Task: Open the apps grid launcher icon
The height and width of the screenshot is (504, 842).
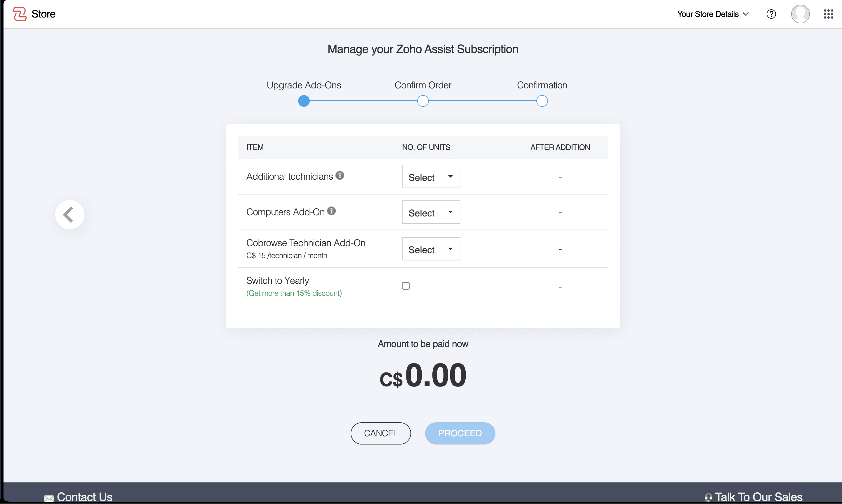Action: pyautogui.click(x=828, y=14)
